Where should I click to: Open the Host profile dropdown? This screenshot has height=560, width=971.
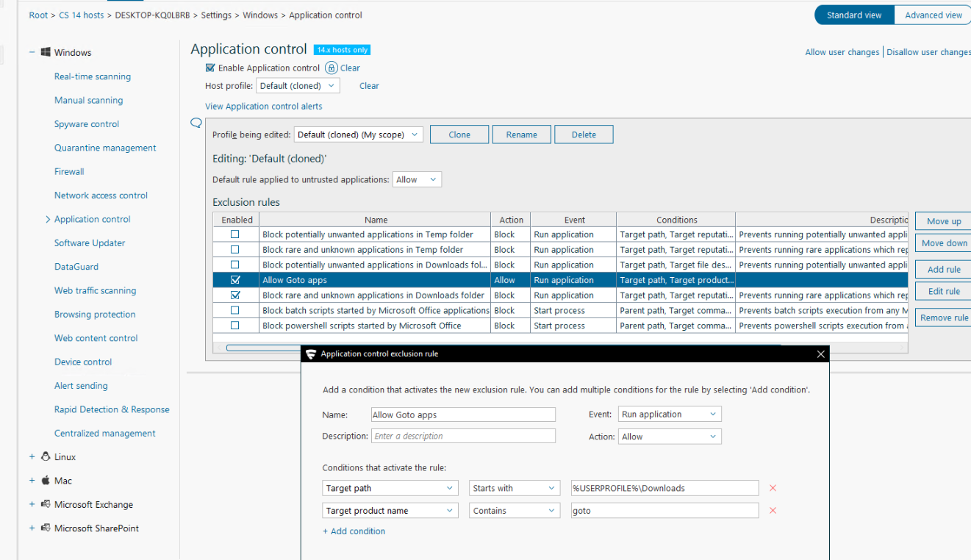tap(298, 86)
